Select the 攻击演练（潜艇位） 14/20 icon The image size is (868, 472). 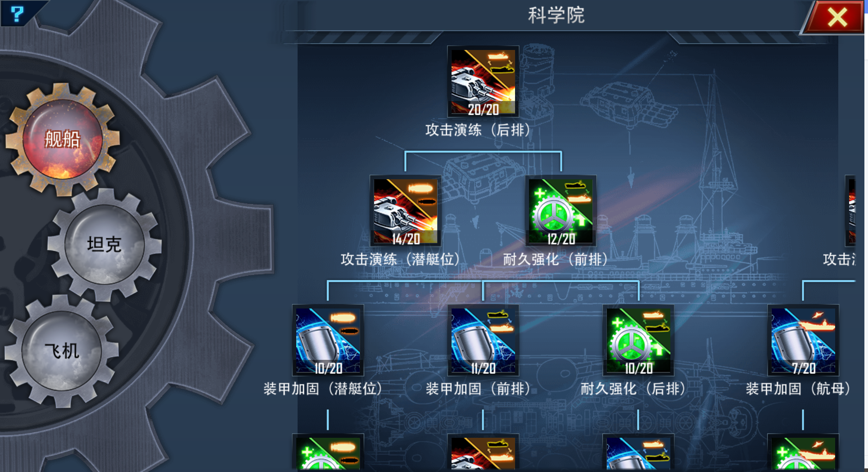tap(405, 211)
